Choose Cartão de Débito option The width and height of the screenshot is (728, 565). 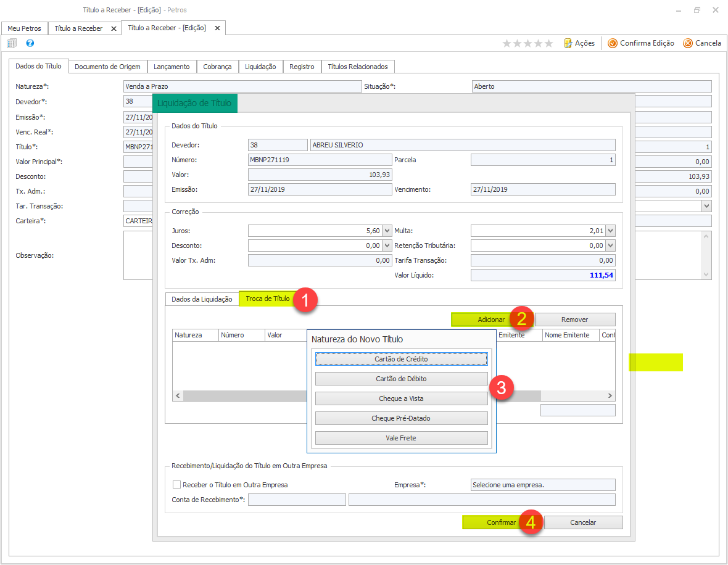coord(401,379)
